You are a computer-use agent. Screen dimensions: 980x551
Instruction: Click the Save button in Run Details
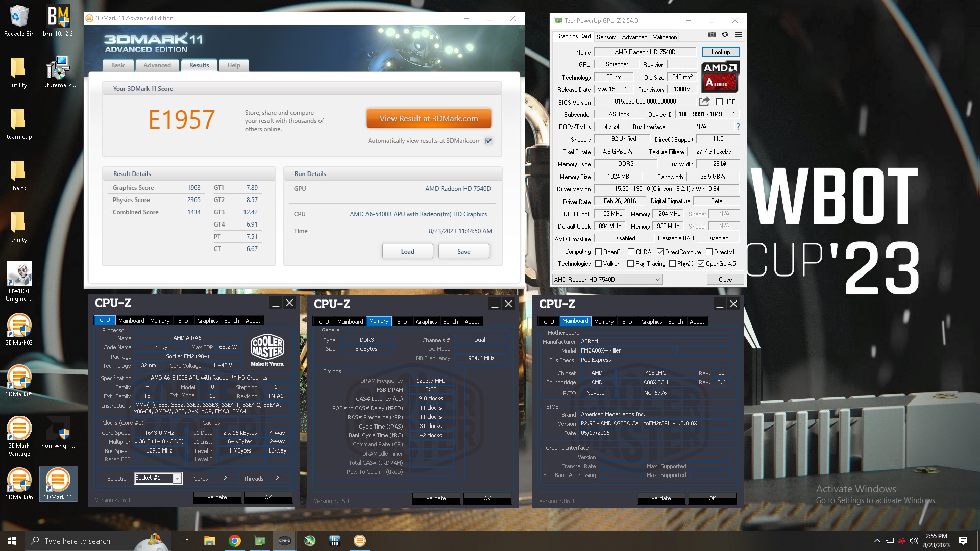point(464,251)
